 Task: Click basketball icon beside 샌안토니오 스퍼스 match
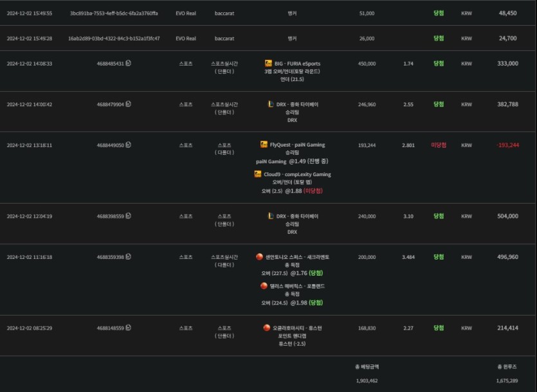(259, 257)
